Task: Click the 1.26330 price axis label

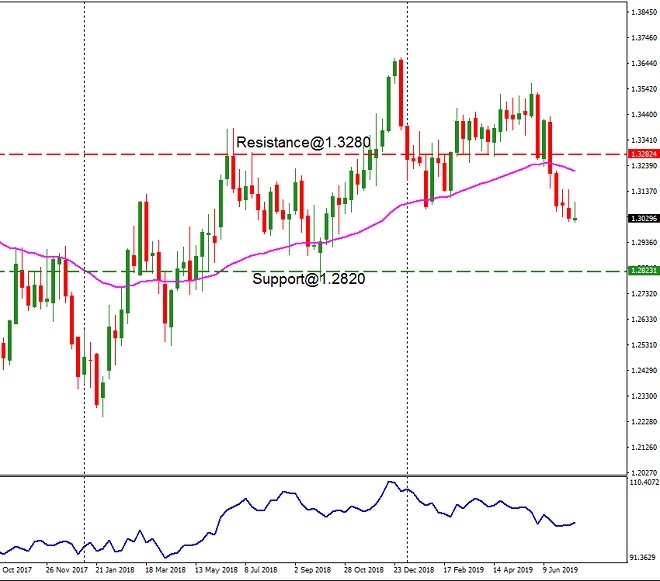Action: pos(644,320)
